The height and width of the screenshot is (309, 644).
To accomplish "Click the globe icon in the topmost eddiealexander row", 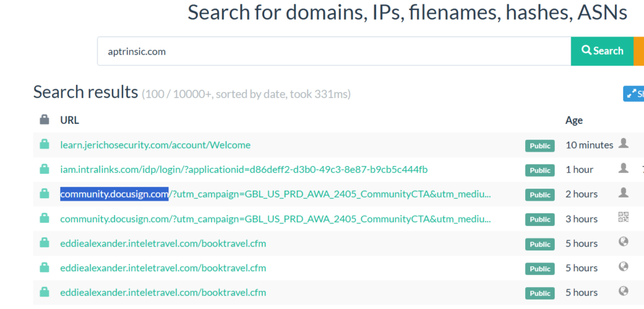I will (x=623, y=242).
